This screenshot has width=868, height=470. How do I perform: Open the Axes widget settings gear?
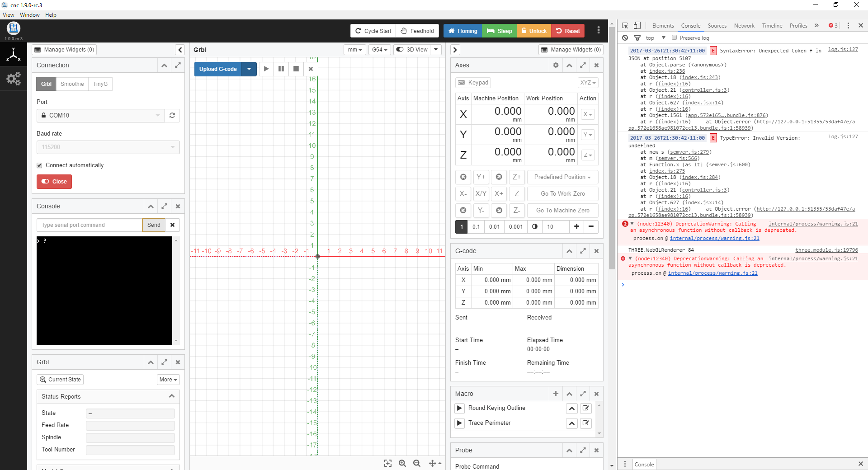[556, 65]
